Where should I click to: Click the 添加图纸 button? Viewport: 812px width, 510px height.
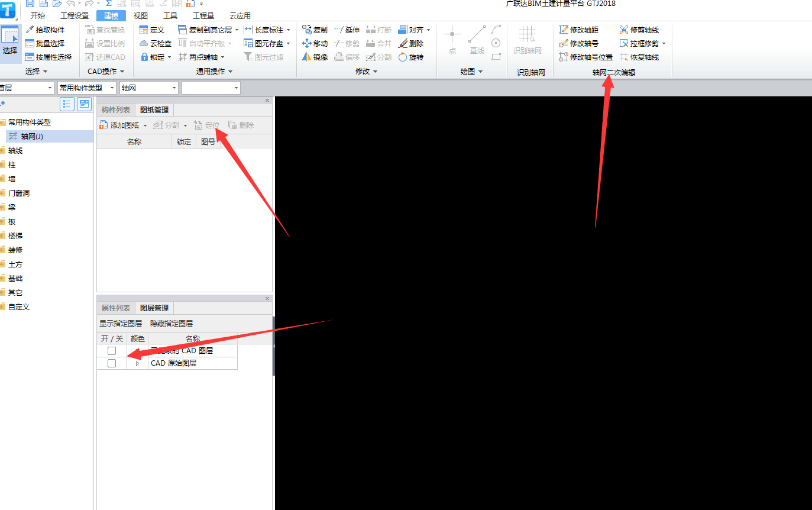[x=120, y=125]
